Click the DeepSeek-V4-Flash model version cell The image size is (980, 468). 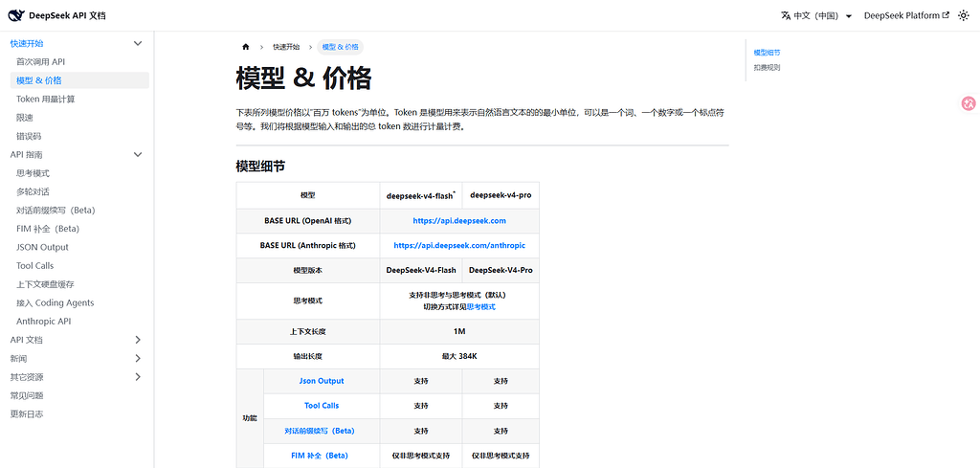[421, 271]
